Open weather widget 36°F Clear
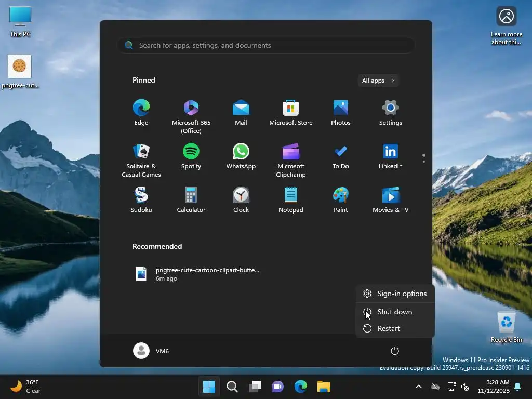 pyautogui.click(x=25, y=387)
